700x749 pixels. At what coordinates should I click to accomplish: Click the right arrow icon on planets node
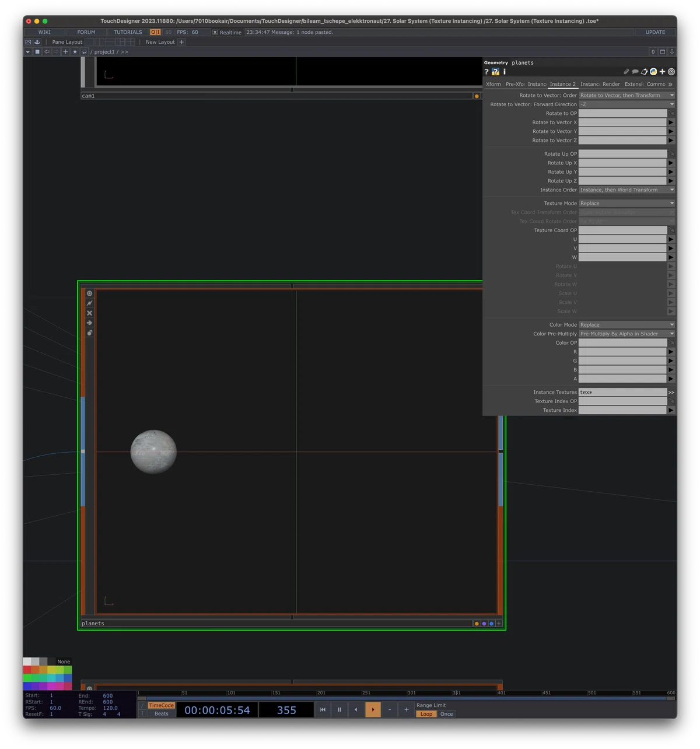click(x=90, y=323)
